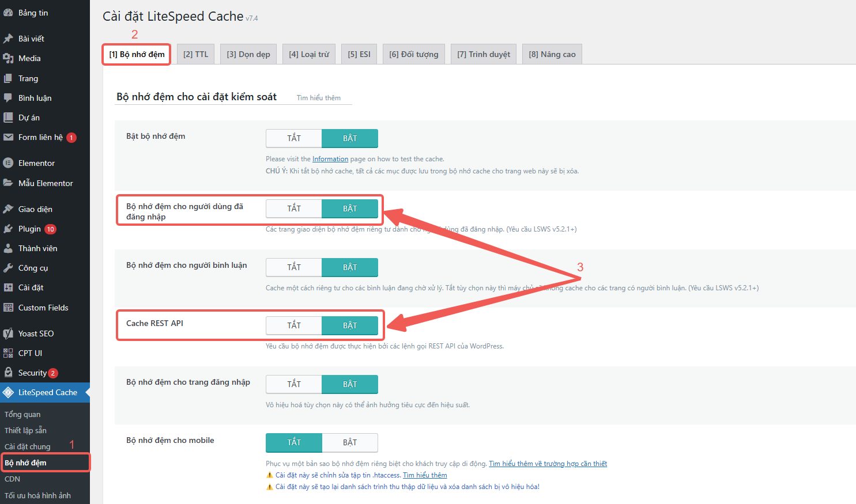This screenshot has width=856, height=504.
Task: Click the Plugin icon in sidebar
Action: 8,229
